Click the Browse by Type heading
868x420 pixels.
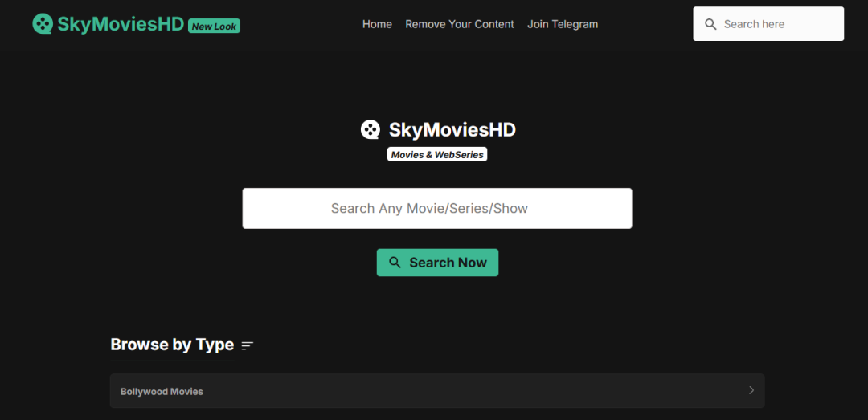[172, 345]
